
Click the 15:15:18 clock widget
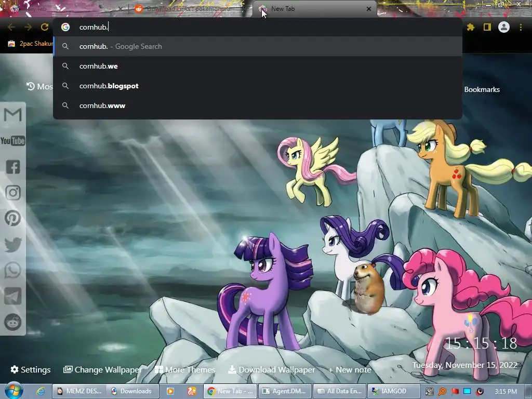tap(481, 343)
